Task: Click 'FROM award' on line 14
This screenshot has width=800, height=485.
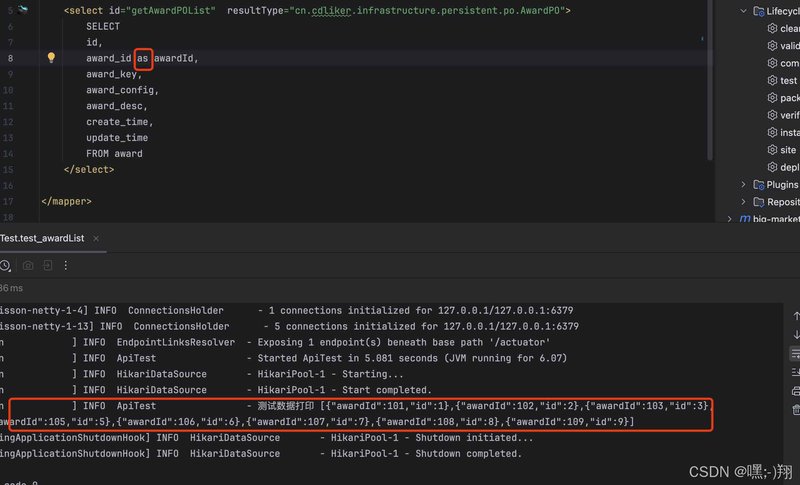Action: click(114, 154)
